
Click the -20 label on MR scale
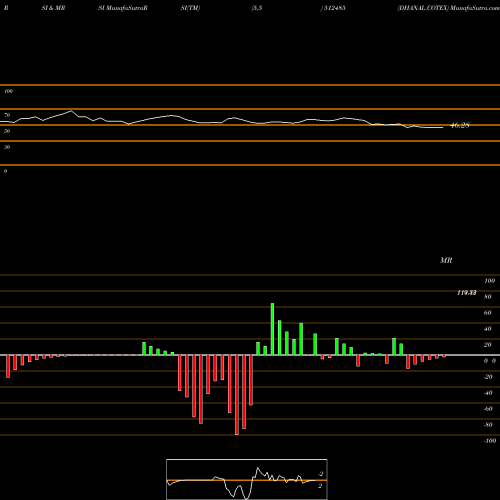(x=488, y=377)
